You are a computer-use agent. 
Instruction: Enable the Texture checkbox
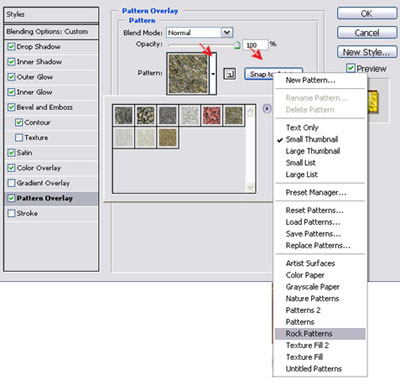[x=19, y=138]
